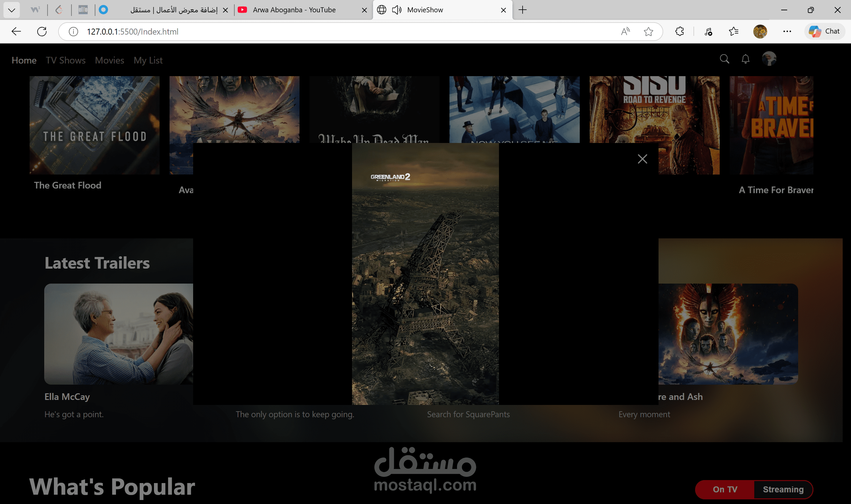Viewport: 851px width, 504px height.
Task: Close the Greenland 2 poster modal
Action: click(642, 159)
